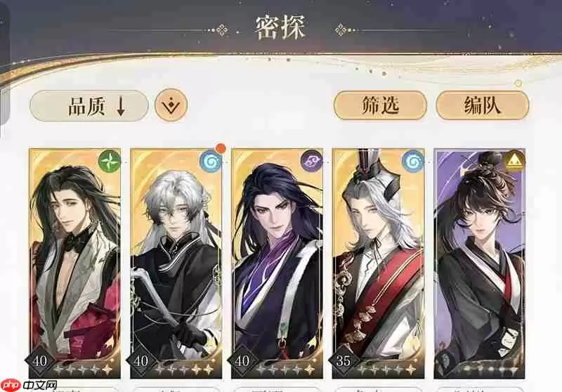Click the green four-point star element icon
The image size is (562, 392).
[109, 162]
